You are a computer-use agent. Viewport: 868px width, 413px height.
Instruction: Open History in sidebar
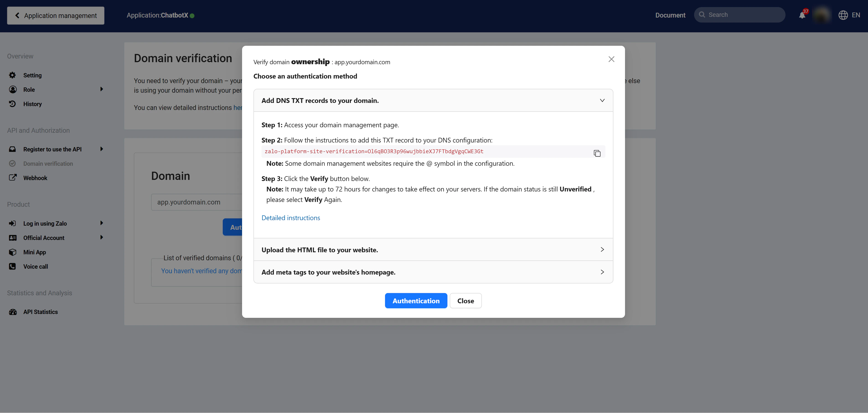32,104
